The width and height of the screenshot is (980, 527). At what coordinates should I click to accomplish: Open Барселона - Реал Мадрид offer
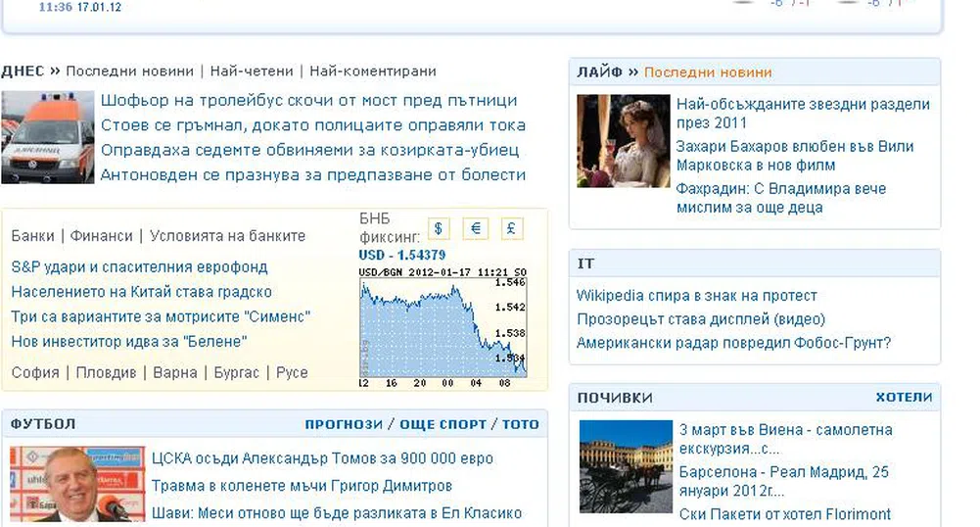[784, 481]
